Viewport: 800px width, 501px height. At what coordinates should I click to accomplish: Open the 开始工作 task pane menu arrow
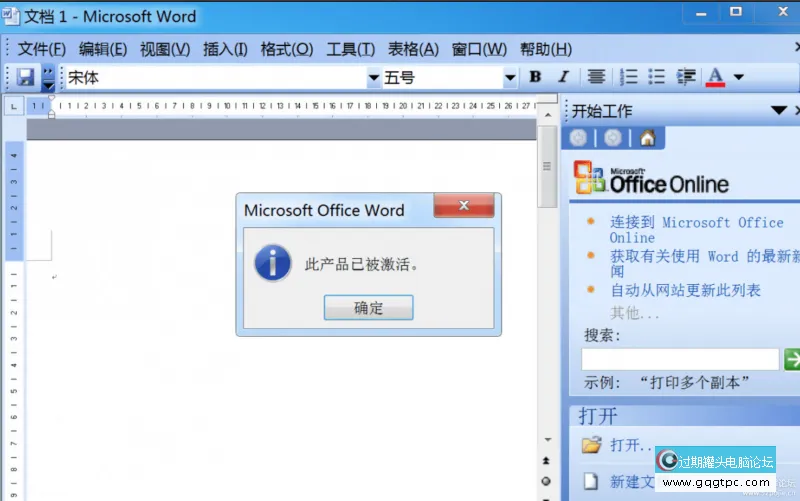(778, 110)
